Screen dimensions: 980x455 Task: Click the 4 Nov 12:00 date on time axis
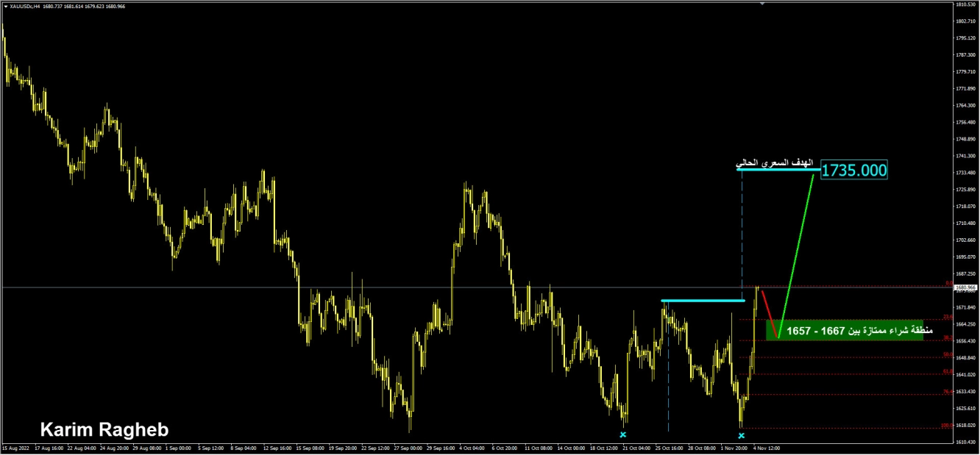tap(767, 447)
